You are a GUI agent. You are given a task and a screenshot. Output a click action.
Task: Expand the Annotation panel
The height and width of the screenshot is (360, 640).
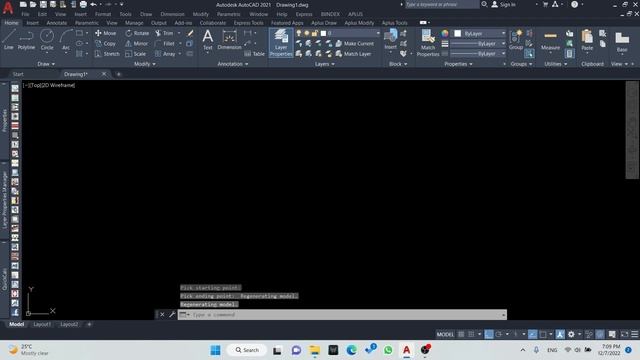coord(233,64)
